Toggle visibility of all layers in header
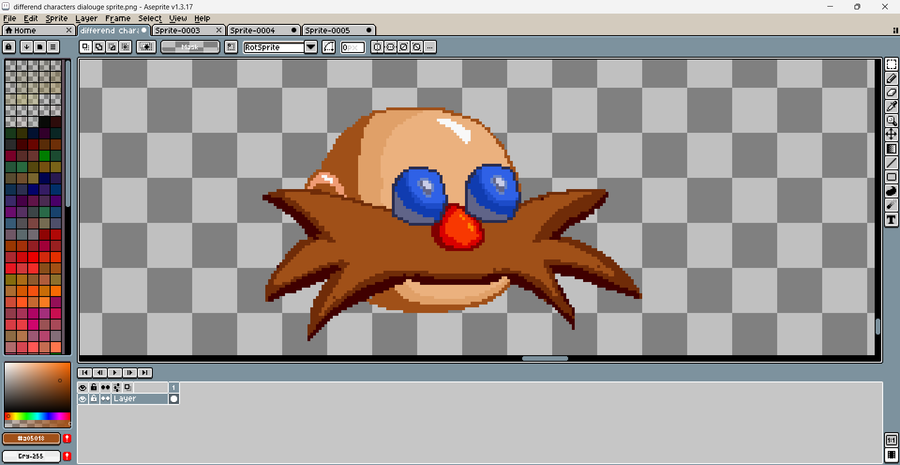Screen dimensions: 900x465 (83, 388)
